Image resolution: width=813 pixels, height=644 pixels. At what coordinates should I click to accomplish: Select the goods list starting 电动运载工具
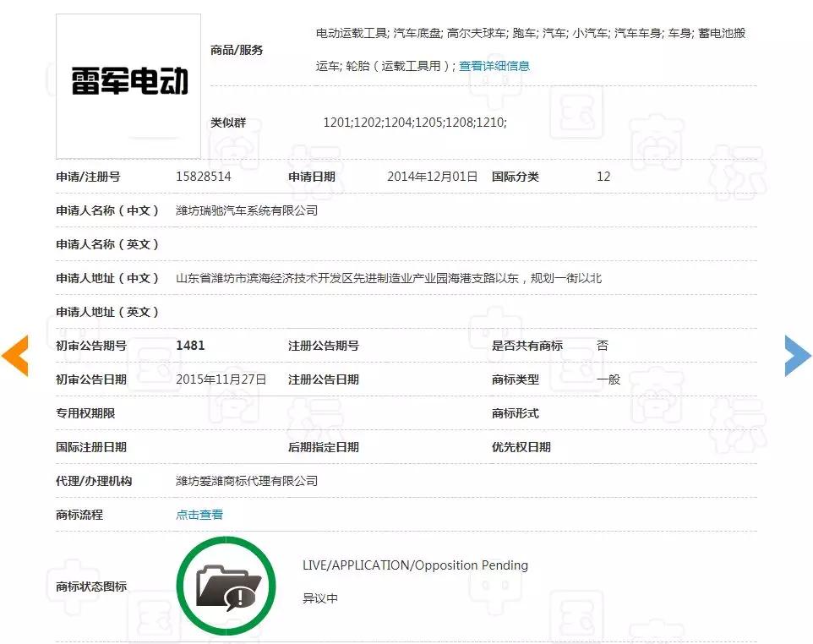(531, 49)
